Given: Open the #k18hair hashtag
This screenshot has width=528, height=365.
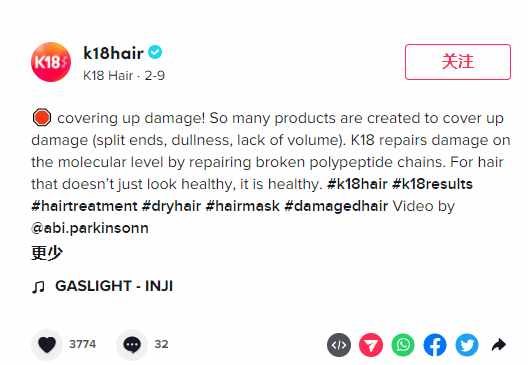Looking at the screenshot, I should [357, 184].
